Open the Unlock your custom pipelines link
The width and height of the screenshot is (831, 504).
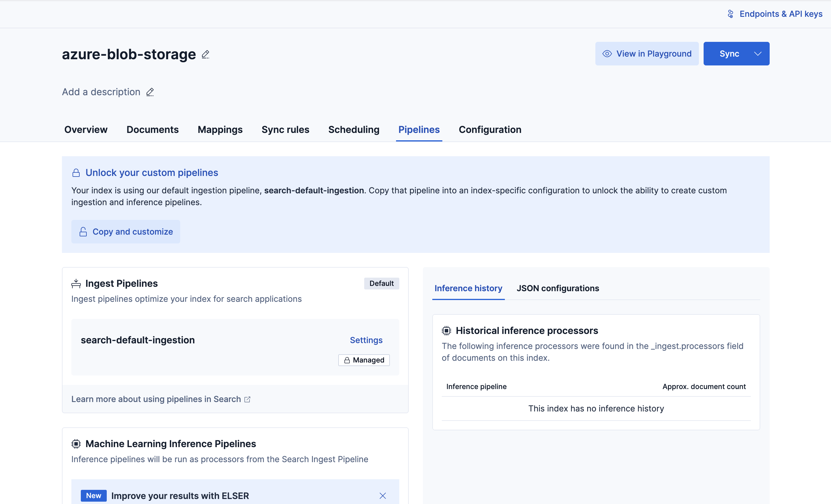[x=152, y=173]
